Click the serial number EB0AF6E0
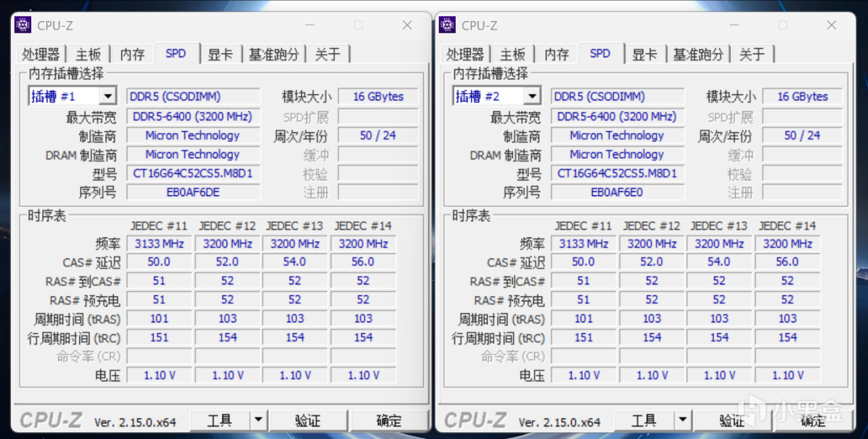The height and width of the screenshot is (439, 868). [618, 192]
